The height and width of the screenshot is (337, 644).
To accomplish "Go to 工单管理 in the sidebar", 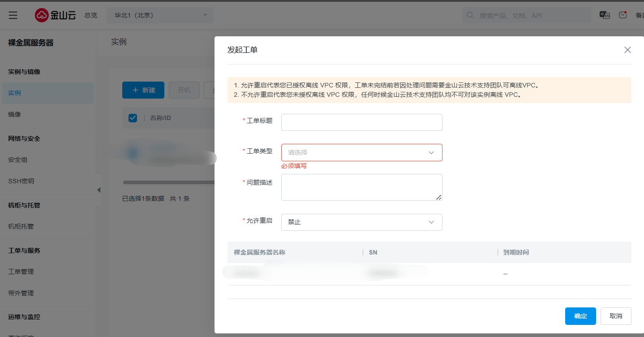I will tap(21, 272).
